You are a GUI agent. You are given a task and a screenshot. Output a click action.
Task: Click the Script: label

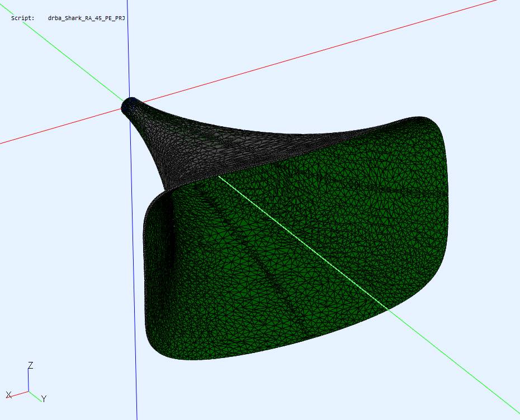pyautogui.click(x=22, y=18)
